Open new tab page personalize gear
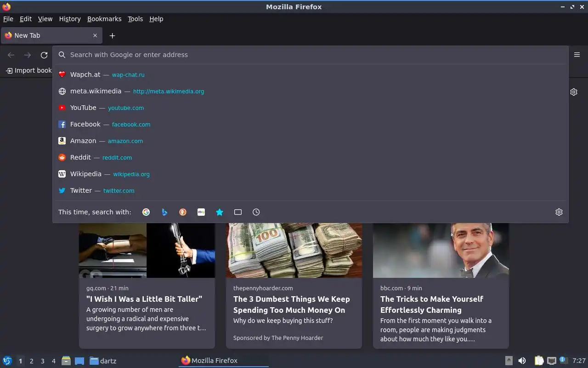The width and height of the screenshot is (588, 368). [x=574, y=92]
